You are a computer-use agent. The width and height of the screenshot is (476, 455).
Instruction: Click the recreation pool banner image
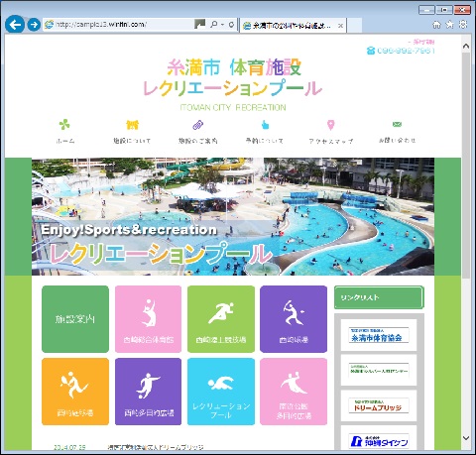click(x=233, y=216)
